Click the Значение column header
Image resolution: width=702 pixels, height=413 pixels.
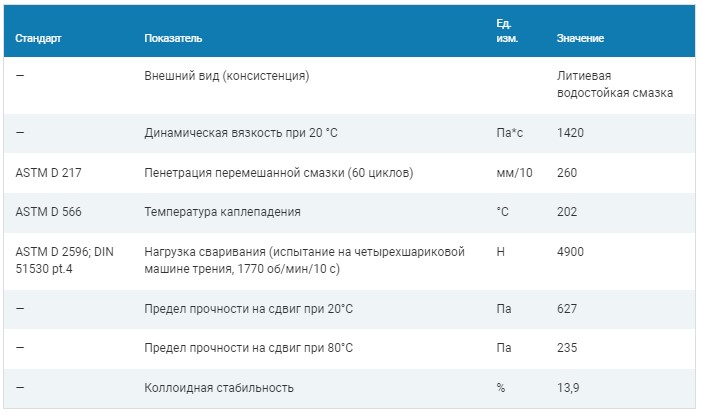tap(580, 39)
